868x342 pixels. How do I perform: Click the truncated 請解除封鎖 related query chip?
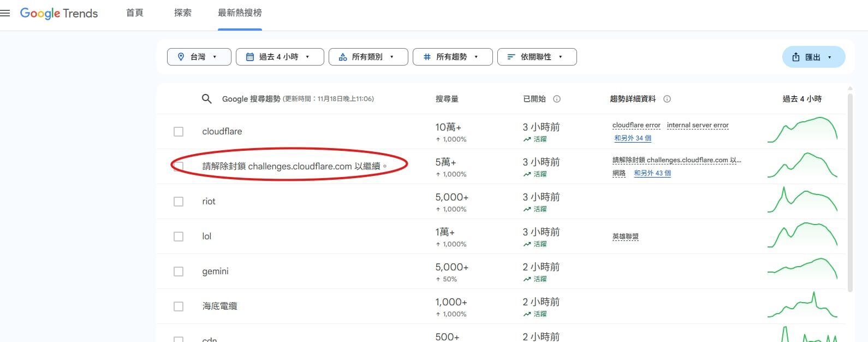click(x=677, y=160)
